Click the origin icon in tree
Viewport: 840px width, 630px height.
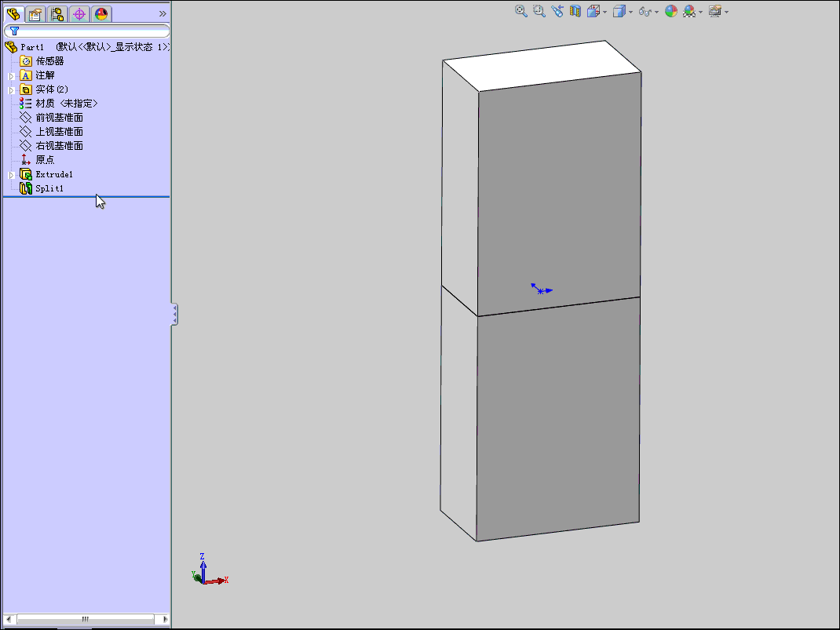(26, 159)
